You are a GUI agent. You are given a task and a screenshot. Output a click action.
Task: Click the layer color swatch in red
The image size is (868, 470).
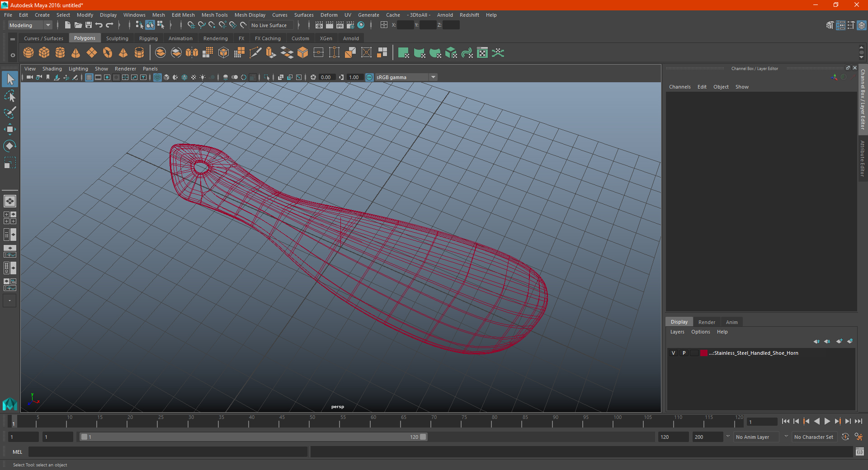704,353
